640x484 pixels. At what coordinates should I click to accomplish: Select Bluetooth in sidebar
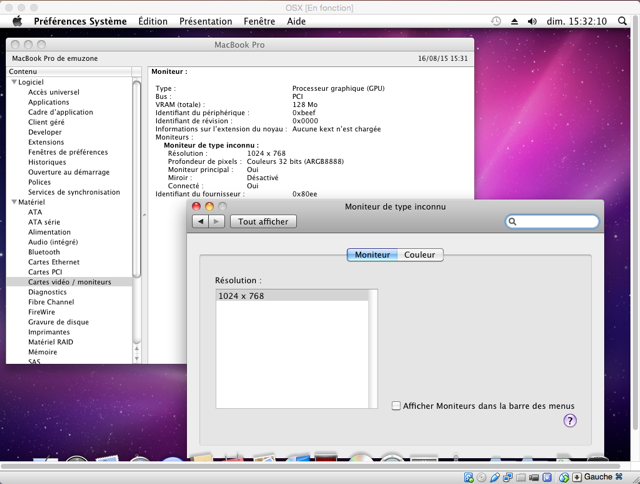coord(44,252)
